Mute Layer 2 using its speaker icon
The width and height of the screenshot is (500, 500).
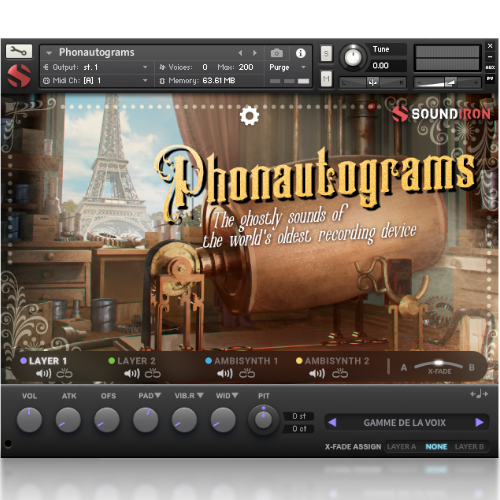pyautogui.click(x=132, y=373)
